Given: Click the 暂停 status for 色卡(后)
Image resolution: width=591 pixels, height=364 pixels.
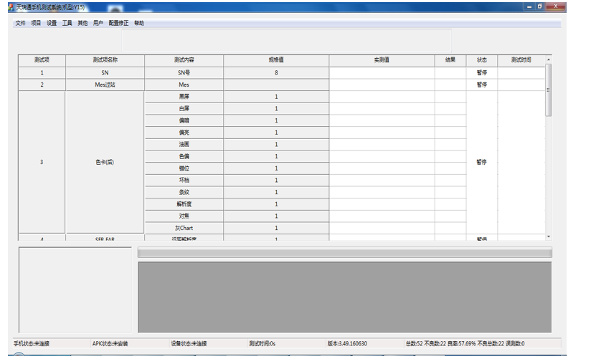Looking at the screenshot, I should click(482, 162).
